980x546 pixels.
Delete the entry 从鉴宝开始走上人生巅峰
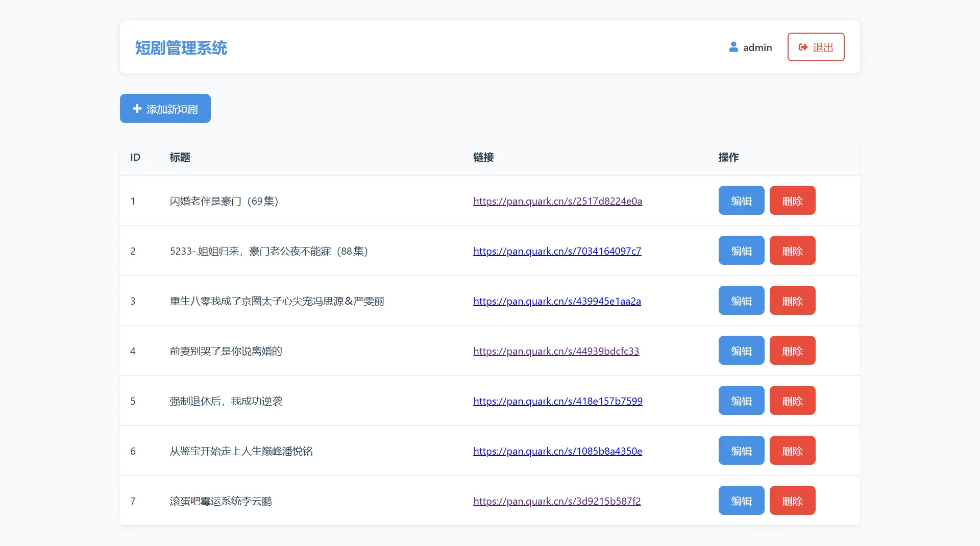[x=792, y=451]
